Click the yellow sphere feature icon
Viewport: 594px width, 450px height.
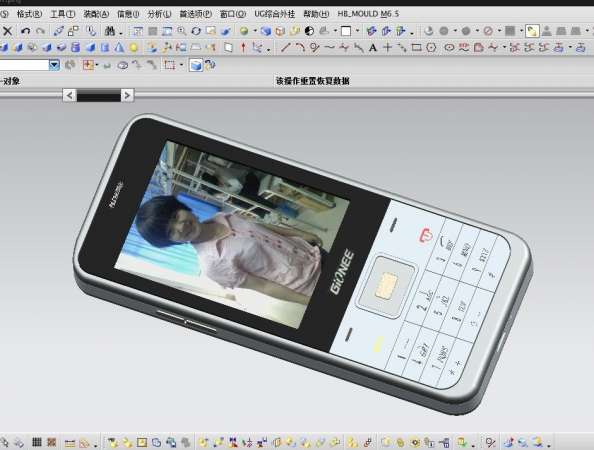(133, 48)
